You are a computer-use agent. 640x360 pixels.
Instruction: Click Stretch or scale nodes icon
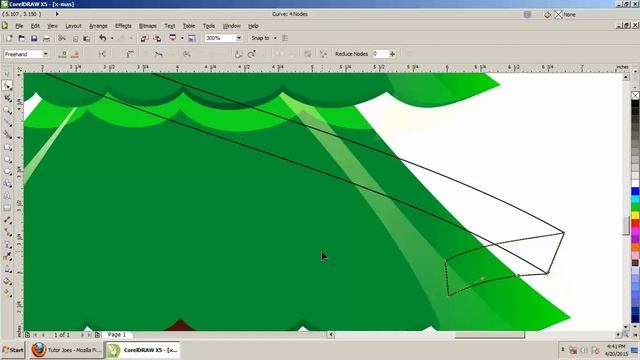coord(239,54)
